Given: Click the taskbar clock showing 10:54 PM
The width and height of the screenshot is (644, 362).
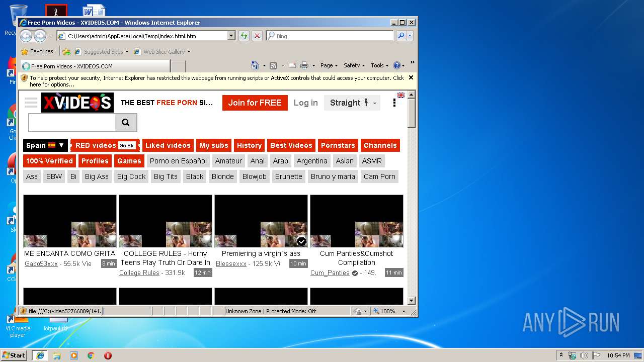Looking at the screenshot, I should click(618, 355).
